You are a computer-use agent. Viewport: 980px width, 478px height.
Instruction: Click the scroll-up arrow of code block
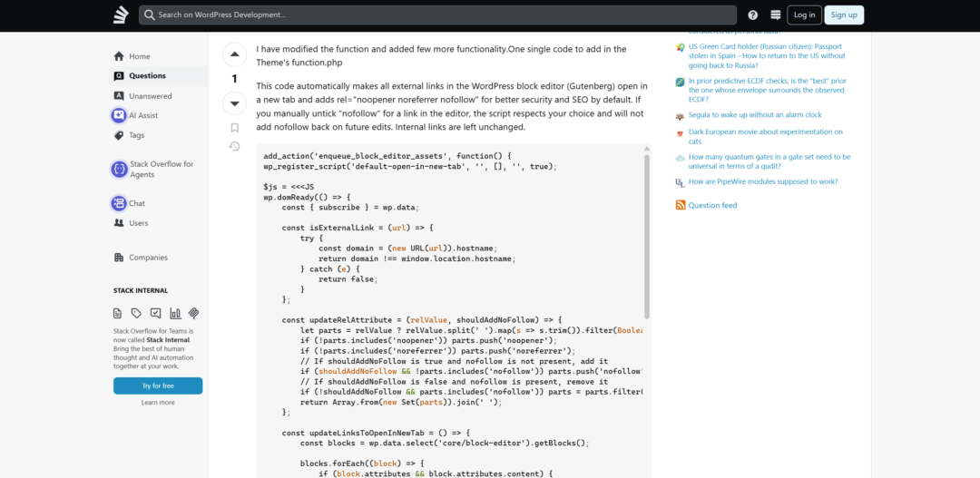(647, 149)
